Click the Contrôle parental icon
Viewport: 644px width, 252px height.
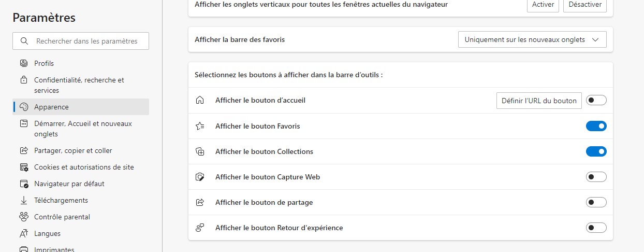pyautogui.click(x=24, y=217)
